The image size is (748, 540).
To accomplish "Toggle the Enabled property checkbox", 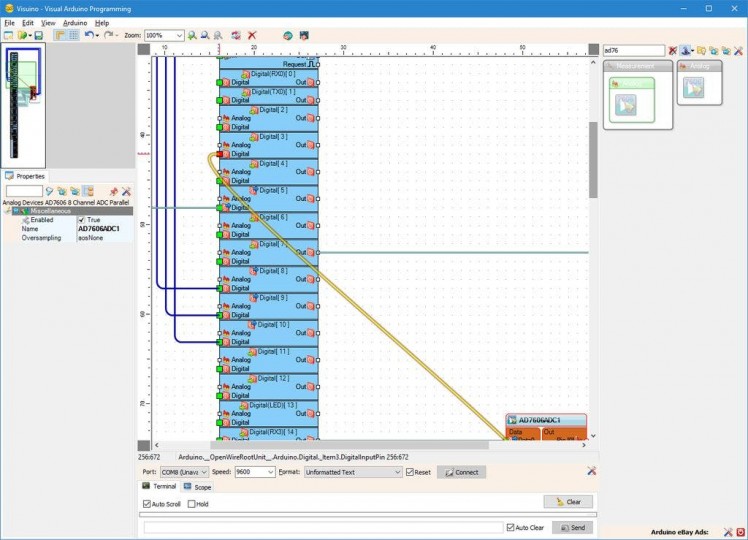I will tap(82, 220).
